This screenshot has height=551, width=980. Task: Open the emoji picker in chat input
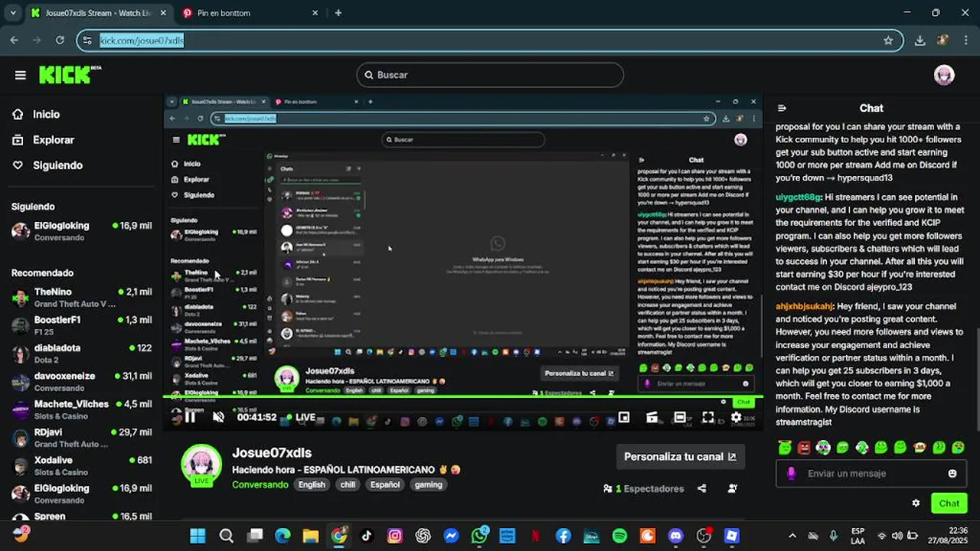pos(952,474)
